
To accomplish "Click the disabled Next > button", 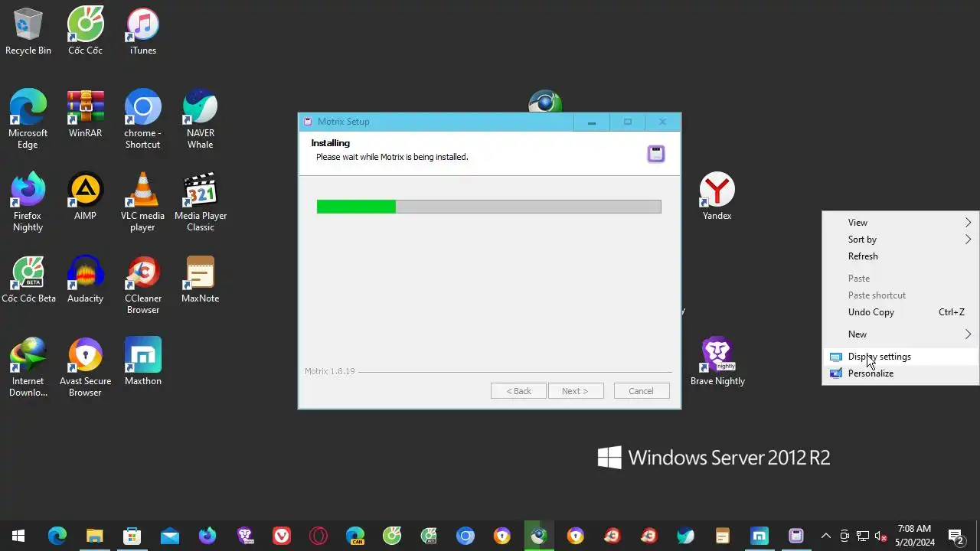I will (x=576, y=391).
